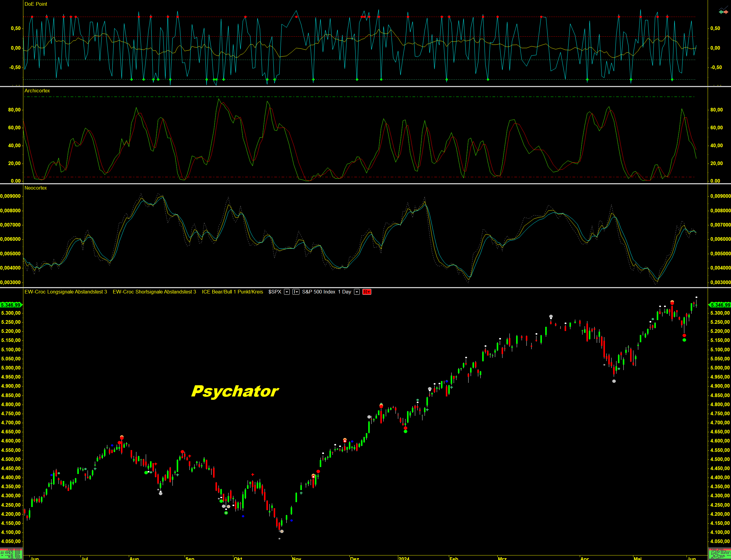Click the Neocortex indicator title
Image resolution: width=731 pixels, height=560 pixels.
(36, 188)
